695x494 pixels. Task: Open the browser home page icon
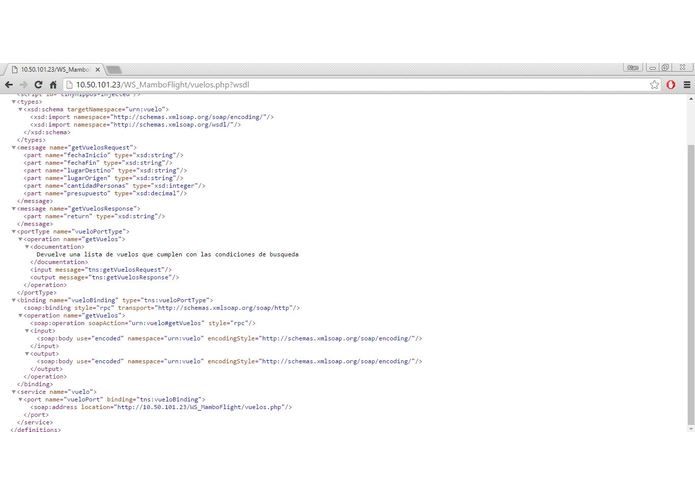click(53, 85)
